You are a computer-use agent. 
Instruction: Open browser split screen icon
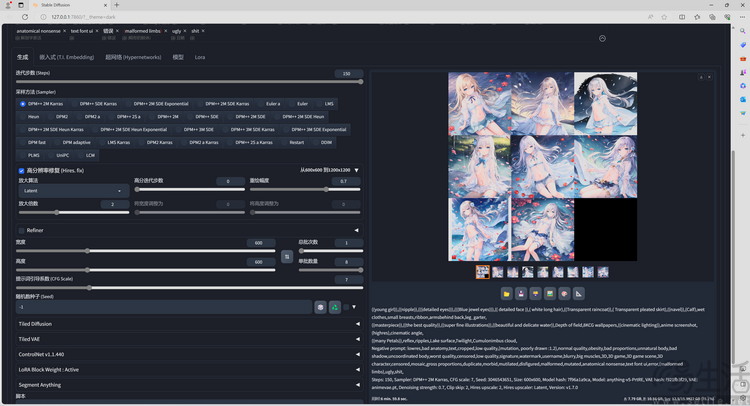[x=682, y=17]
